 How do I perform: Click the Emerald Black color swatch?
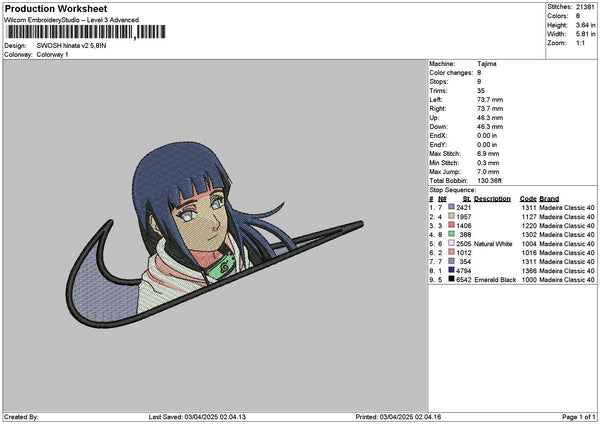(x=451, y=279)
